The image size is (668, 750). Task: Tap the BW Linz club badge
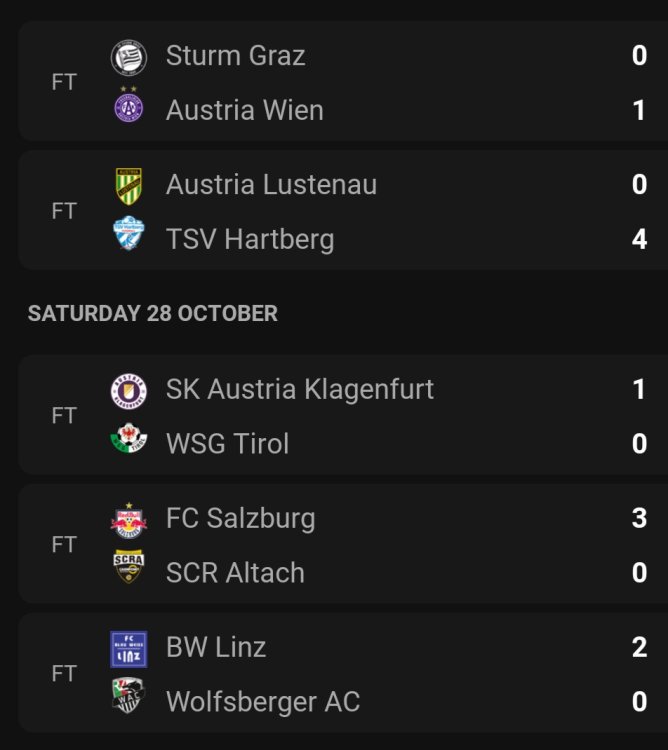click(128, 648)
